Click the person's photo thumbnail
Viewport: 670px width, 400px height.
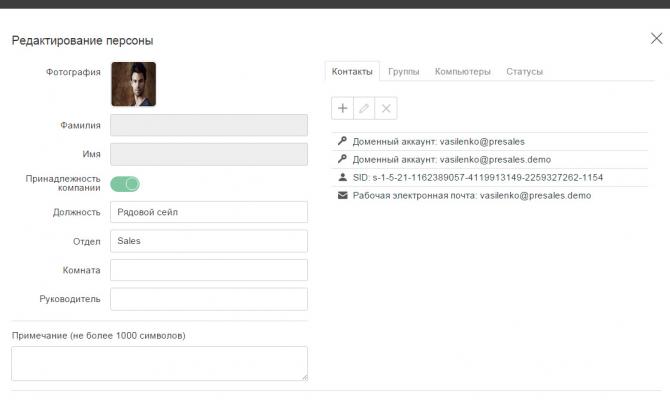(x=133, y=84)
